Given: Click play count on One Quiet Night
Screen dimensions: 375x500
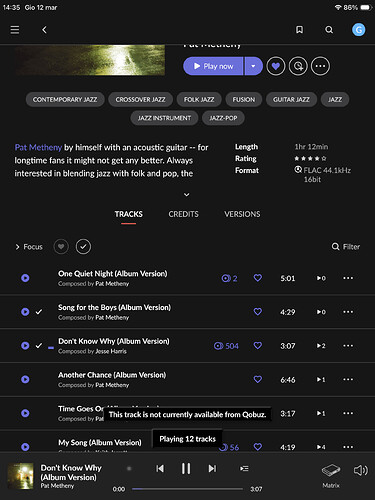Looking at the screenshot, I should coord(321,278).
